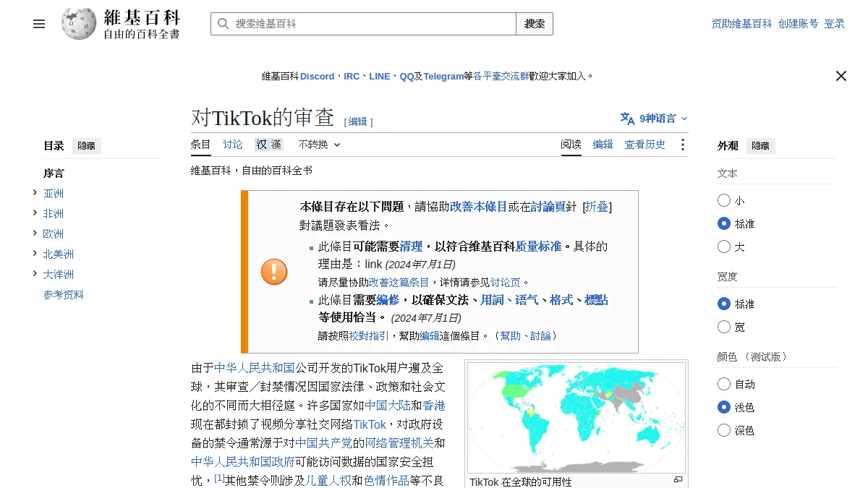Open the 网络管理机关 article link
Viewport: 868px width, 488px height.
click(x=399, y=443)
